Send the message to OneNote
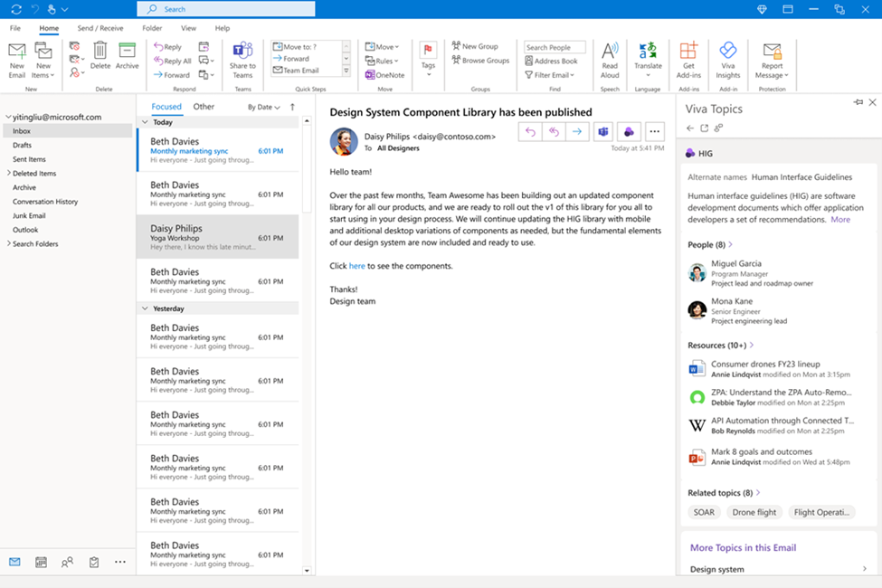This screenshot has height=588, width=882. click(x=384, y=75)
